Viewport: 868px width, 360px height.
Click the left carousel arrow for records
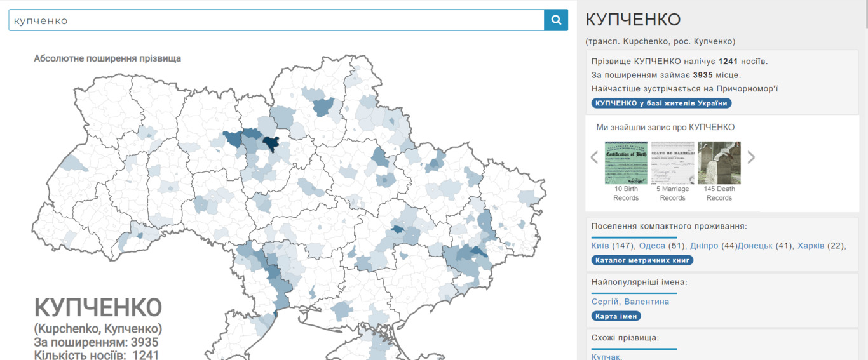(594, 157)
